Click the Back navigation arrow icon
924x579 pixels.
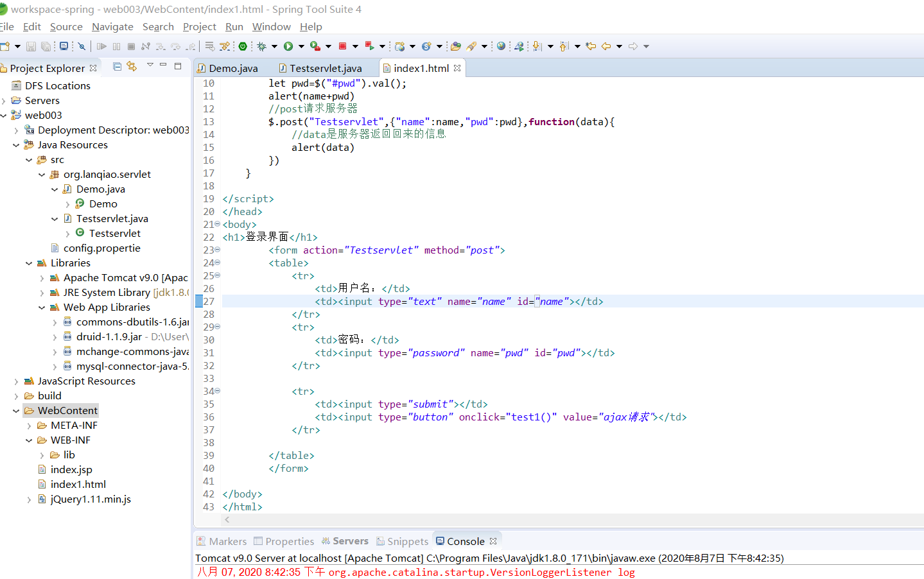pos(606,46)
